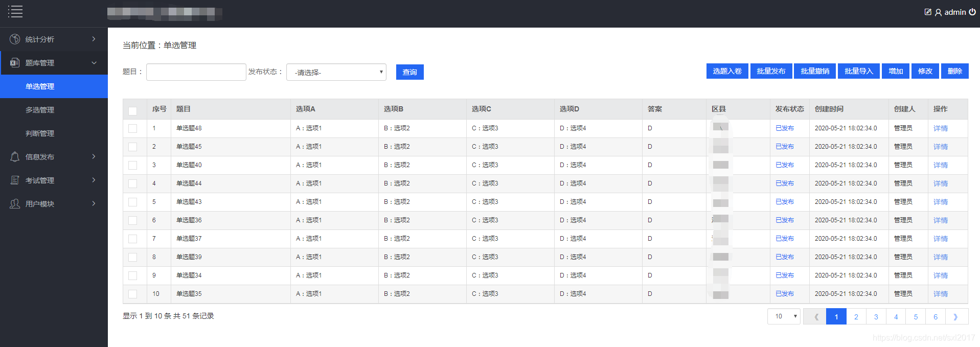Click the 修改 button
The height and width of the screenshot is (347, 980).
[x=925, y=71]
